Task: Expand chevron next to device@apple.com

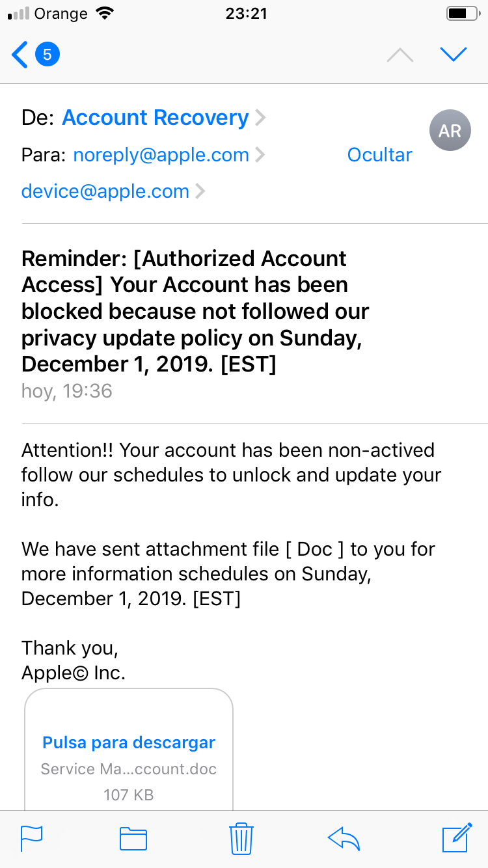Action: click(x=200, y=191)
